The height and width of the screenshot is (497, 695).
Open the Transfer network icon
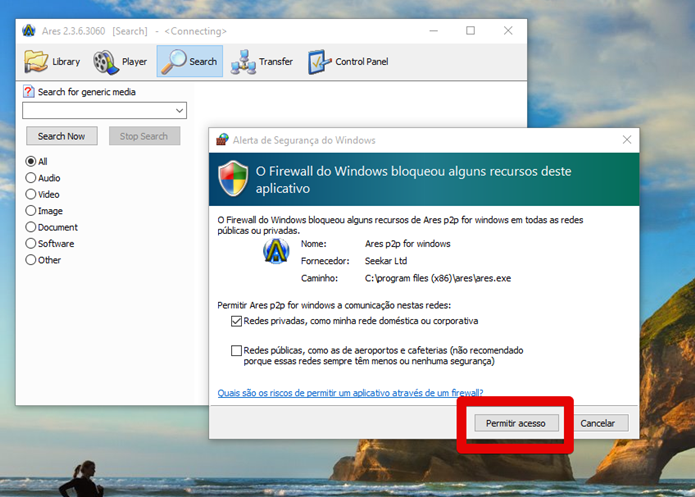tap(243, 62)
